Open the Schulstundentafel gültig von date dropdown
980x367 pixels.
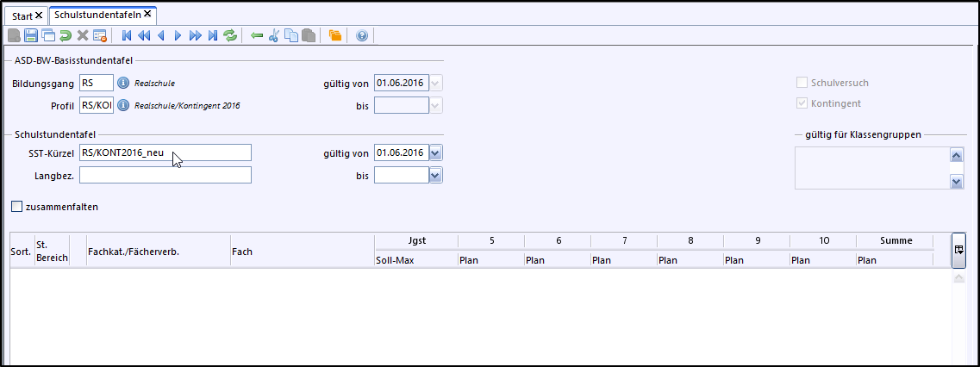coord(435,152)
